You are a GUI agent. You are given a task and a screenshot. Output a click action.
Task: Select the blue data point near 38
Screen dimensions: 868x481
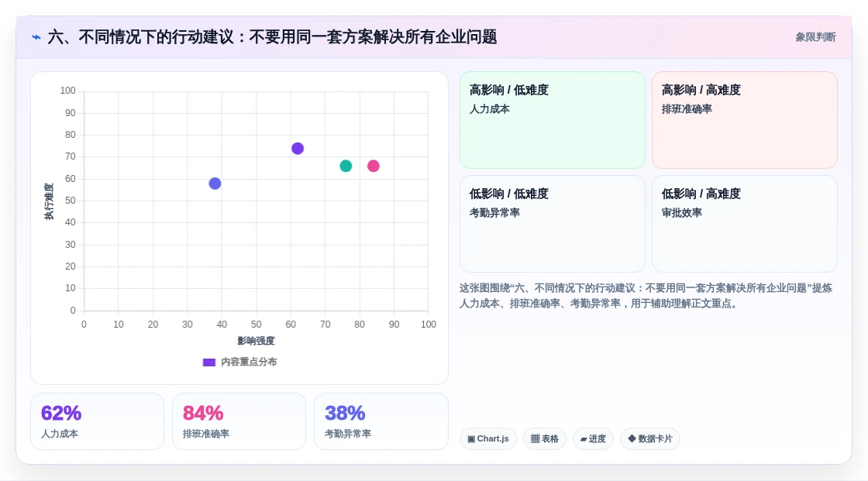(215, 184)
